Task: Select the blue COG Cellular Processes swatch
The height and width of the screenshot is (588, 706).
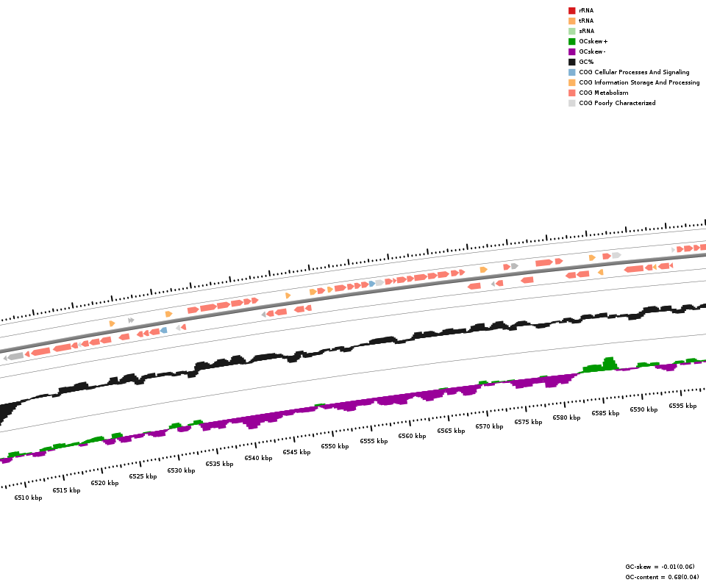Action: tap(571, 73)
